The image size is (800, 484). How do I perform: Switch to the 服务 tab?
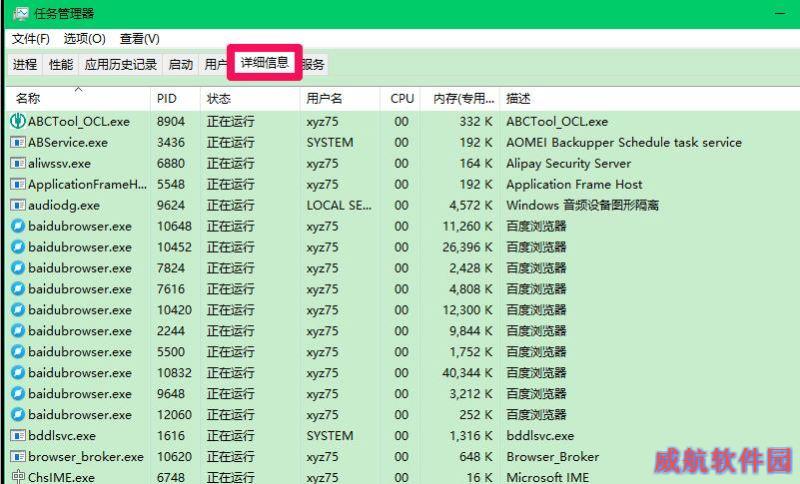tap(313, 64)
